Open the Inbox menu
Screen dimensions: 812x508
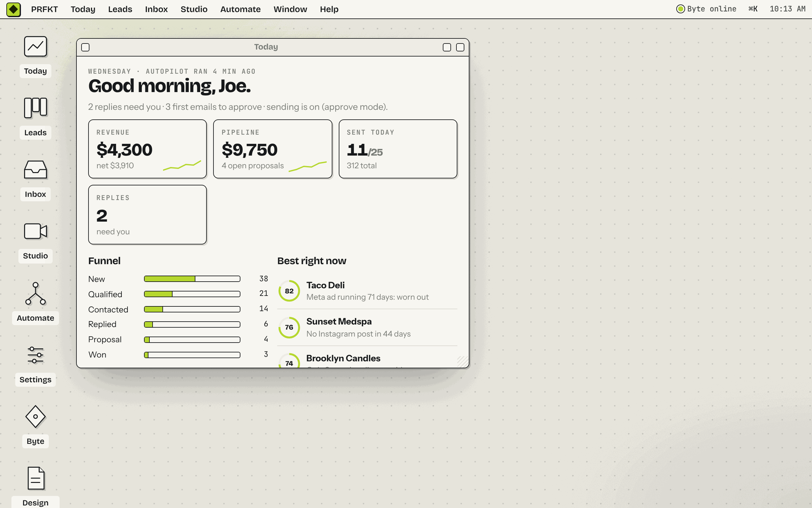[156, 9]
